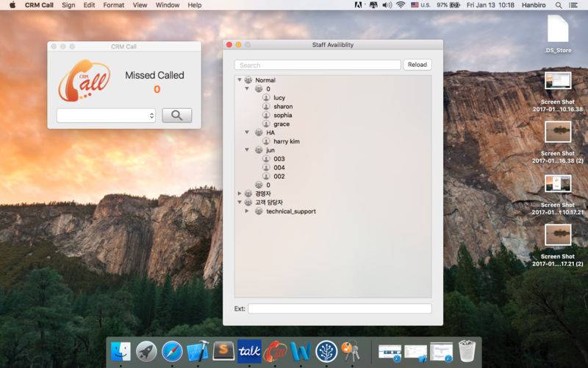Open the phone number combo box dropdown
Screen dimensions: 588x368
pyautogui.click(x=151, y=116)
